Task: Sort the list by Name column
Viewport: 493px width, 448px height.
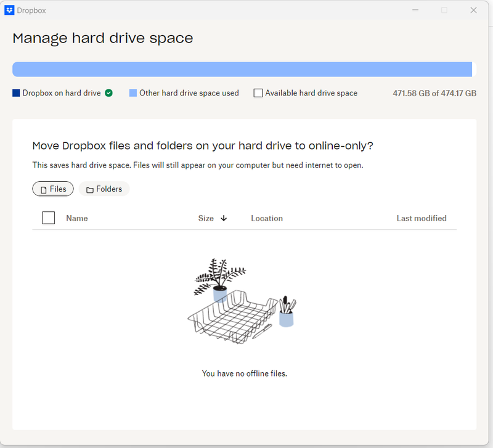Action: (x=77, y=218)
